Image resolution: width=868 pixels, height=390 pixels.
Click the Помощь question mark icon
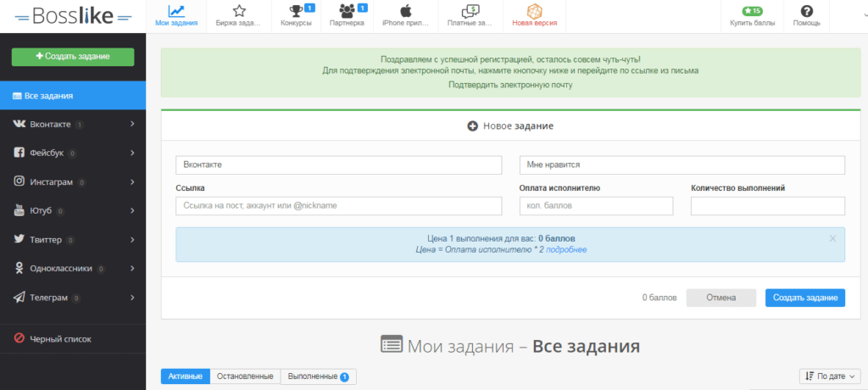[x=807, y=11]
